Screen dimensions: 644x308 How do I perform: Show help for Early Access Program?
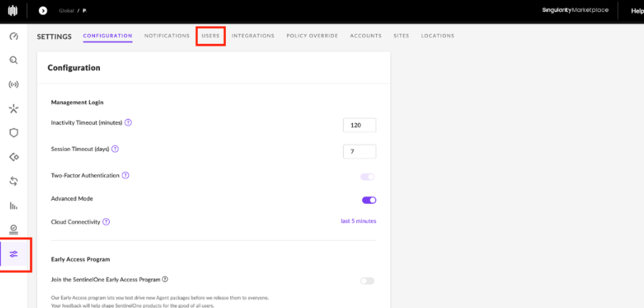point(165,279)
